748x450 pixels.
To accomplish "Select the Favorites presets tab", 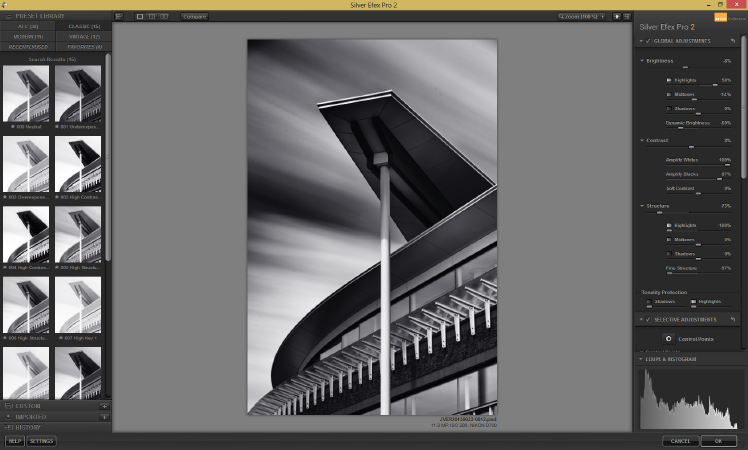I will pyautogui.click(x=84, y=47).
